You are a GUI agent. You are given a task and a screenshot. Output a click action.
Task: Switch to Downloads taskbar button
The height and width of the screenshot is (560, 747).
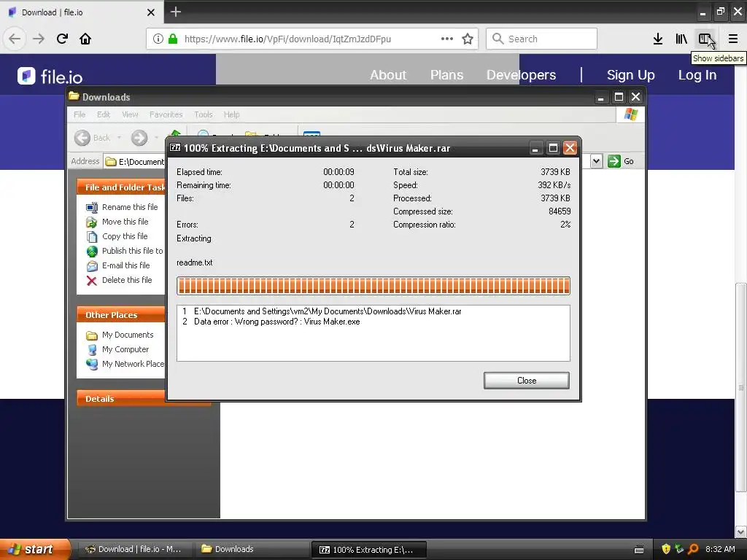click(250, 549)
